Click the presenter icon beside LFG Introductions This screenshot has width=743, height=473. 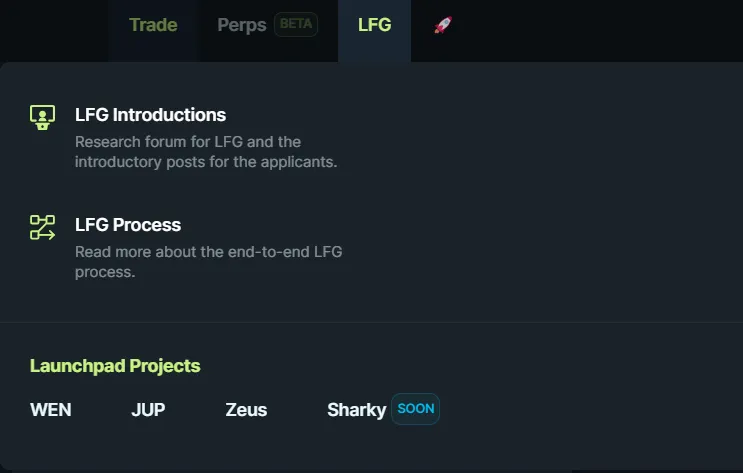pos(42,117)
